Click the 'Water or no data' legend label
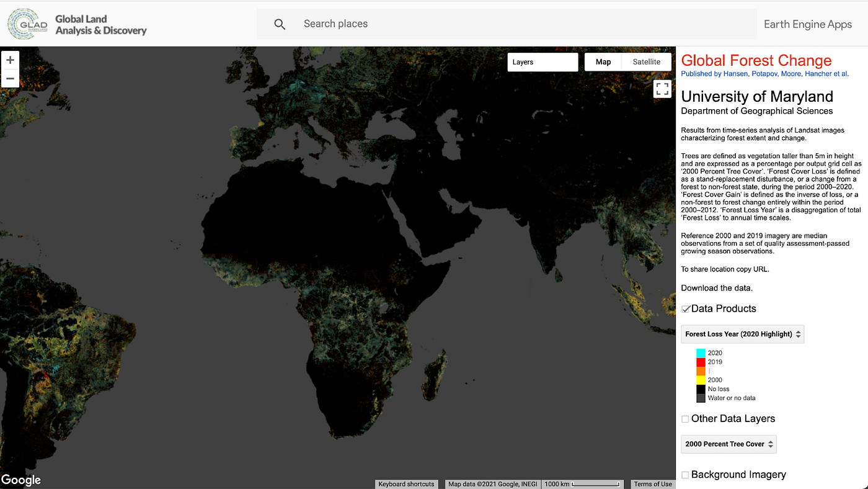The height and width of the screenshot is (489, 868). click(x=732, y=398)
